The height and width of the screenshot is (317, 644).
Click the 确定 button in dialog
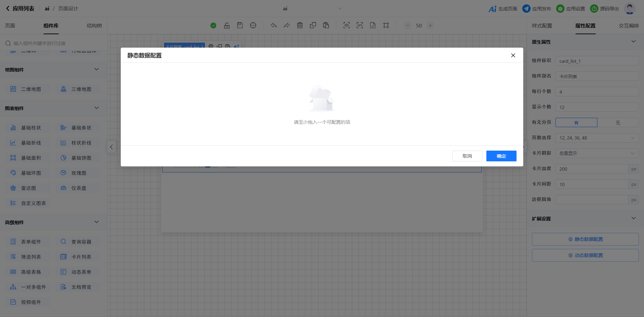click(x=501, y=156)
